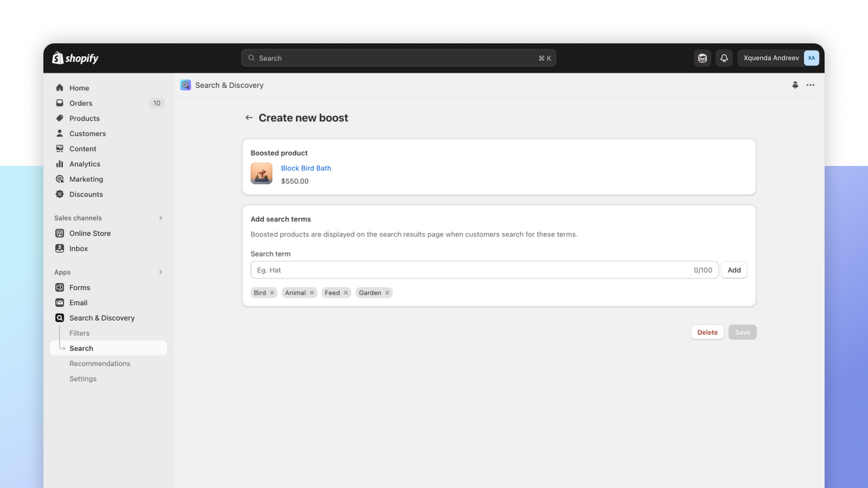Click the Delete button
Image resolution: width=868 pixels, height=488 pixels.
707,331
